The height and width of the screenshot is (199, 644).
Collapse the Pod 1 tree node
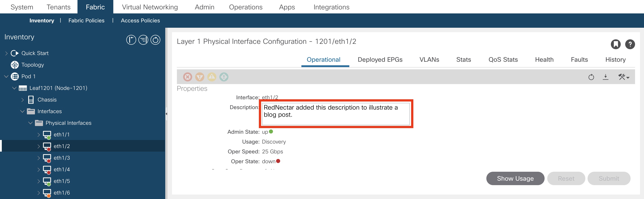point(6,76)
